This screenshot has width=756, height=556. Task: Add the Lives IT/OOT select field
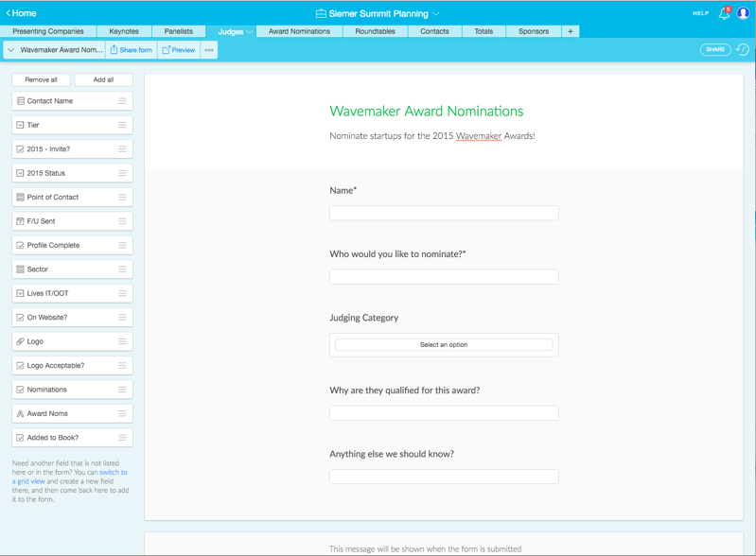point(72,293)
